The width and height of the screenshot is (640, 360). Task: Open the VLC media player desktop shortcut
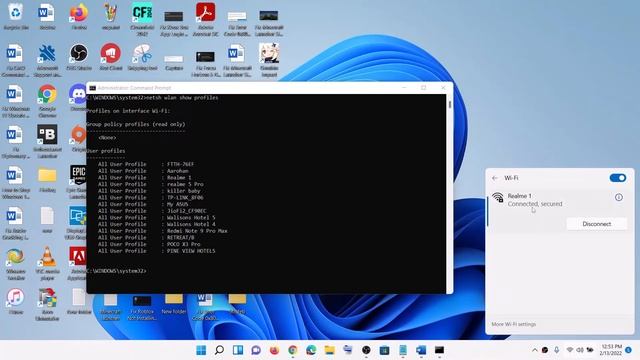(47, 263)
